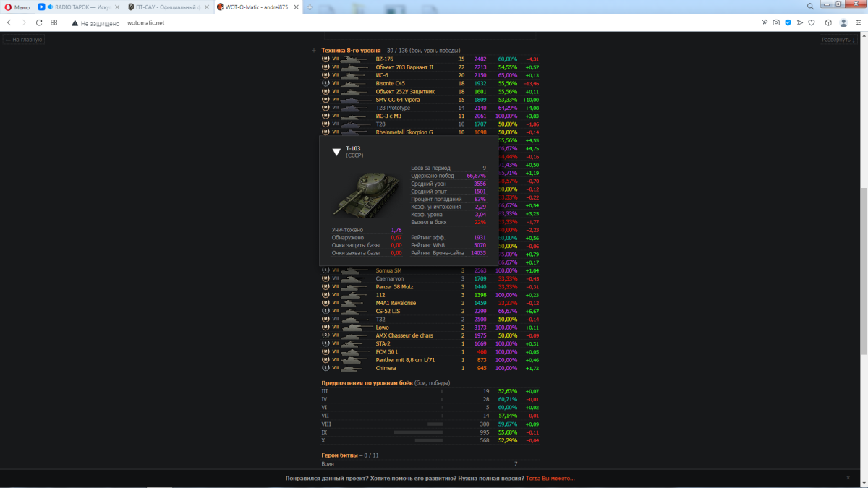
Task: Select the WOT-O-Matic andrei875 tab
Action: 257,7
